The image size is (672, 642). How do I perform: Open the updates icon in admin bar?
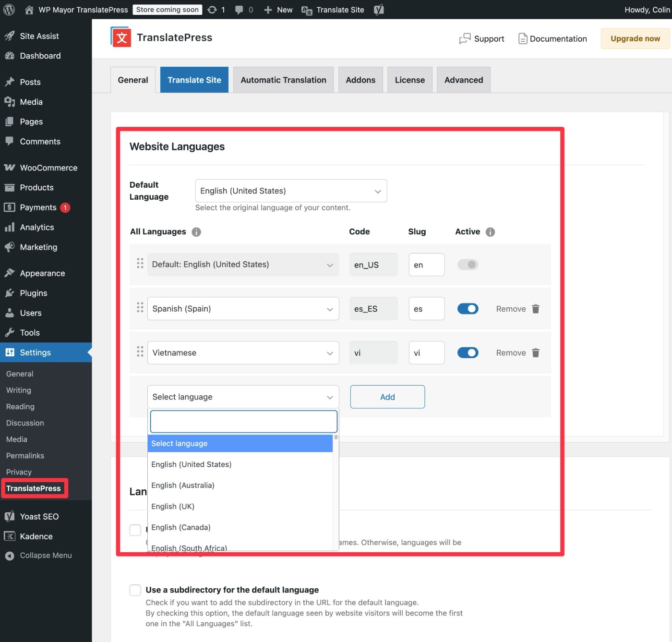coord(212,10)
